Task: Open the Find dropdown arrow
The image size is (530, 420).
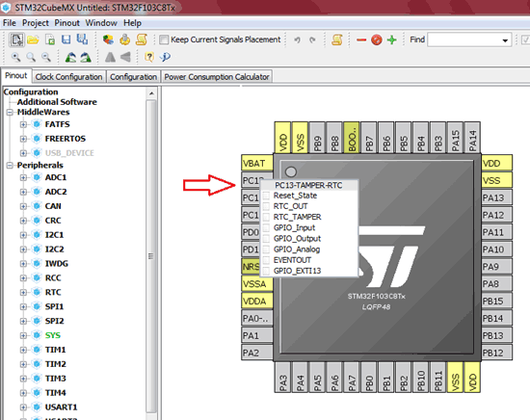Action: tap(505, 40)
